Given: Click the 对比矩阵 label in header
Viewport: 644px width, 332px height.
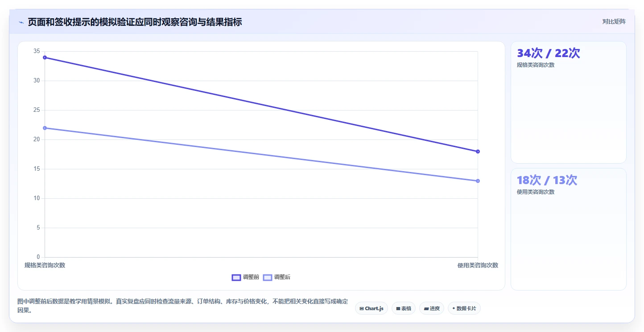Looking at the screenshot, I should point(614,21).
